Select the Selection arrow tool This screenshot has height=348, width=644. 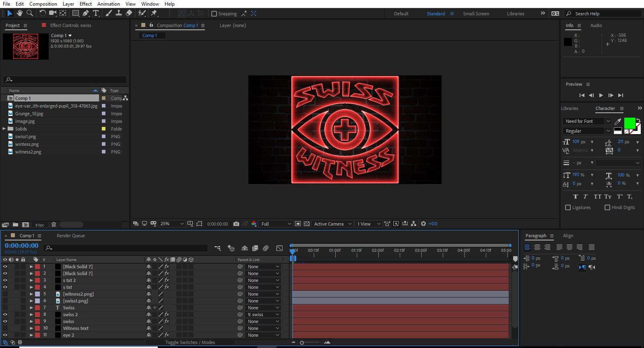click(10, 13)
